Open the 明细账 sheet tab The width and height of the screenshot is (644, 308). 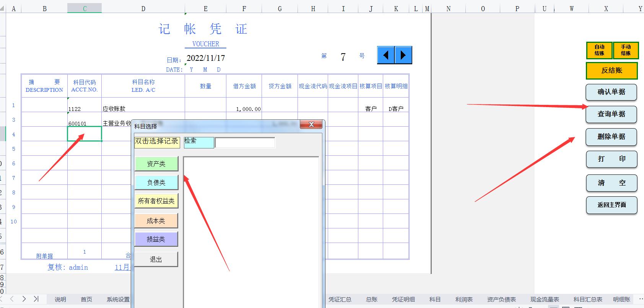point(621,299)
